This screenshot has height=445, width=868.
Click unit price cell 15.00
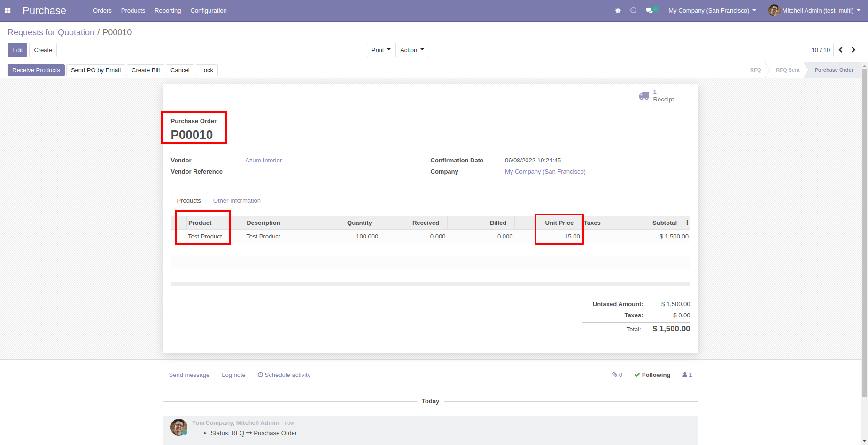pyautogui.click(x=572, y=236)
